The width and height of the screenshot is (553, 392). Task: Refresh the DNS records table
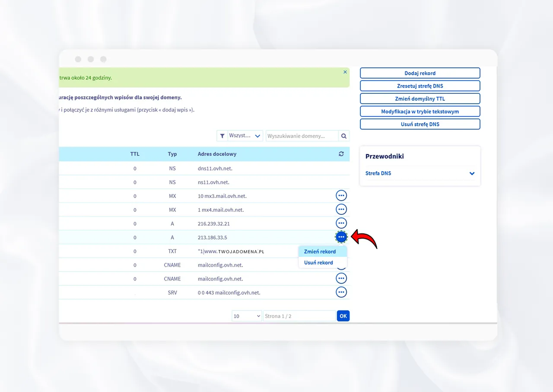341,154
